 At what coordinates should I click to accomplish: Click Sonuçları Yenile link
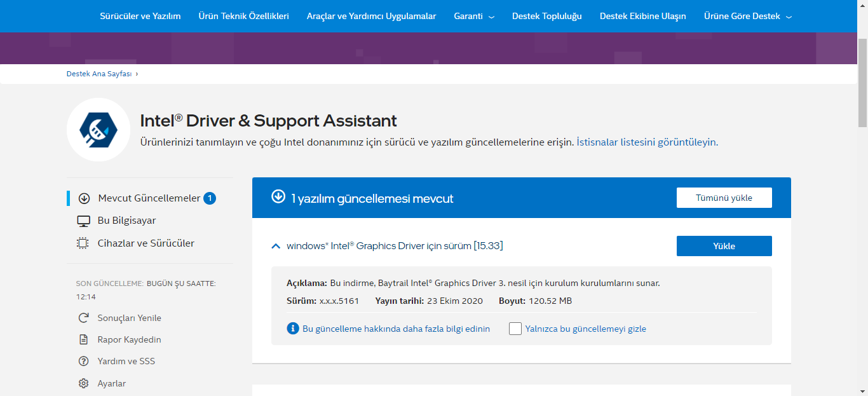pos(129,318)
